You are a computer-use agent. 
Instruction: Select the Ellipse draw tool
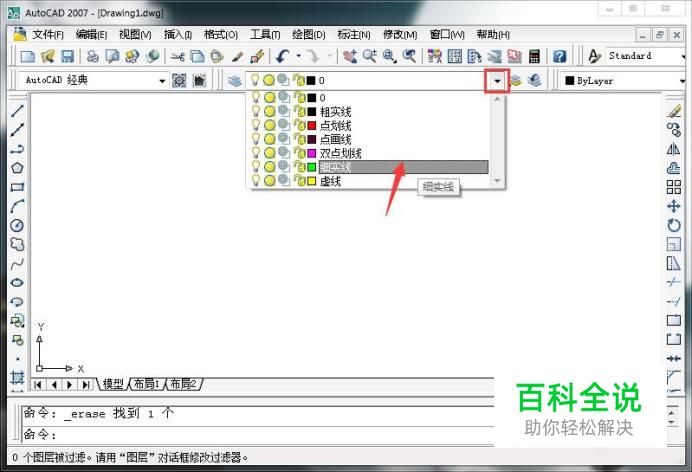(17, 283)
